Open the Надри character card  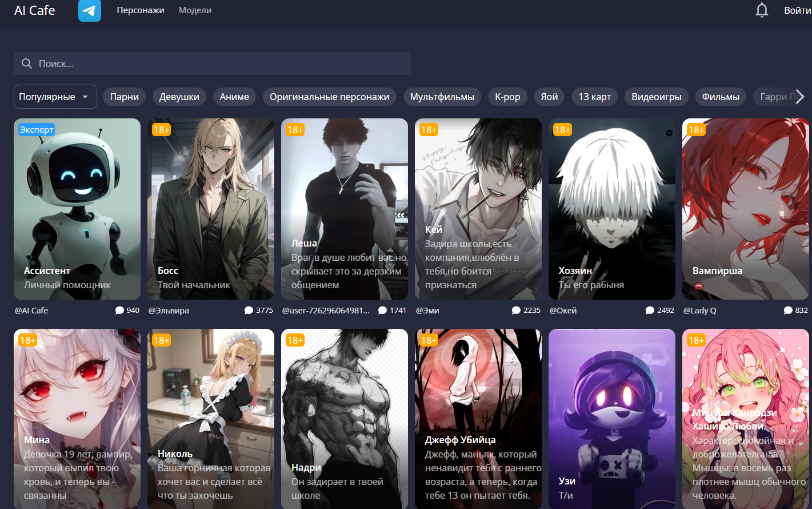coord(345,419)
